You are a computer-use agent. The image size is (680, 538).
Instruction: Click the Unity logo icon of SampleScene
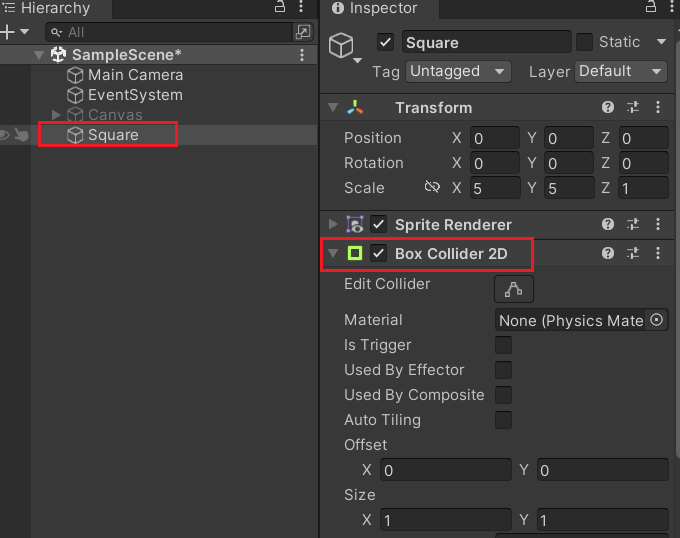58,55
